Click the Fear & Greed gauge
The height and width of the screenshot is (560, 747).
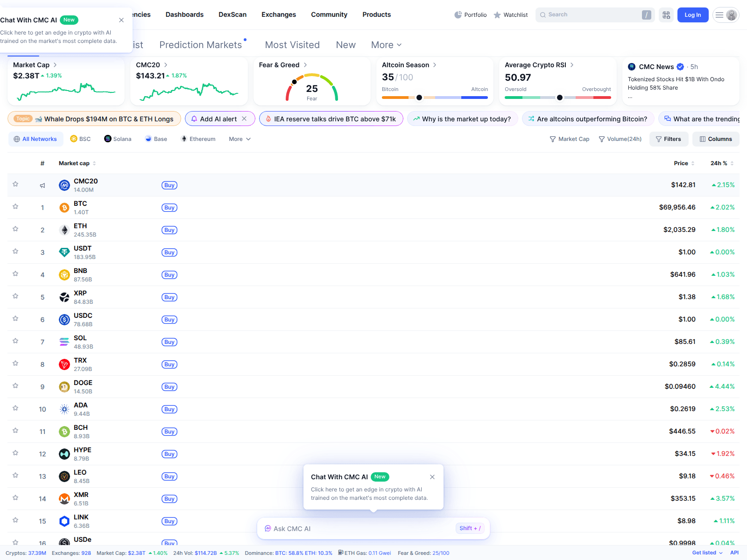pos(312,87)
